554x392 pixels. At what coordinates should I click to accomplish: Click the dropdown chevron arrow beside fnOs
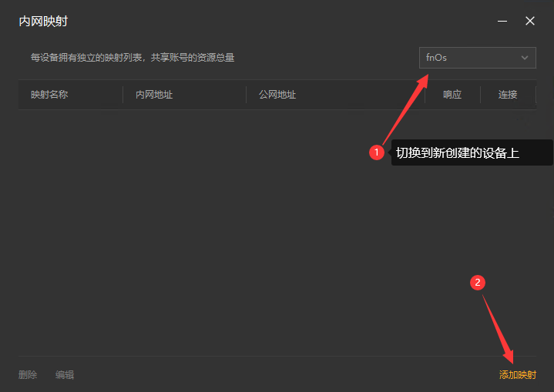click(525, 58)
